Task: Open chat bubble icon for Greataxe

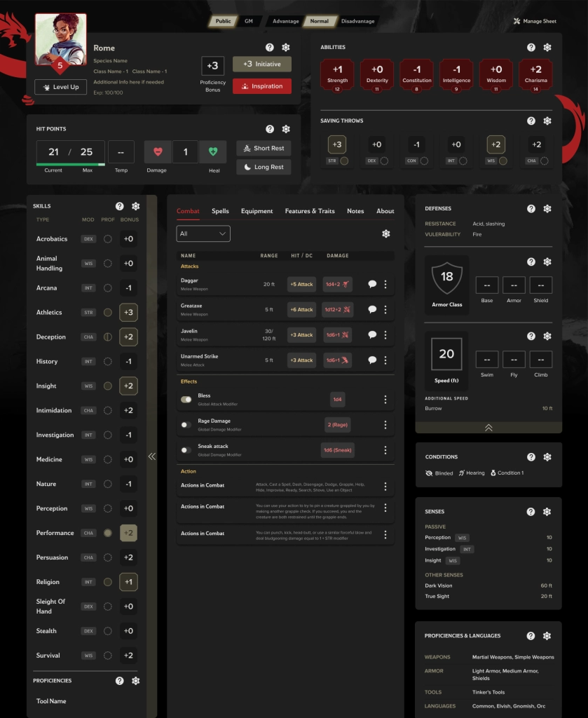Action: [372, 309]
